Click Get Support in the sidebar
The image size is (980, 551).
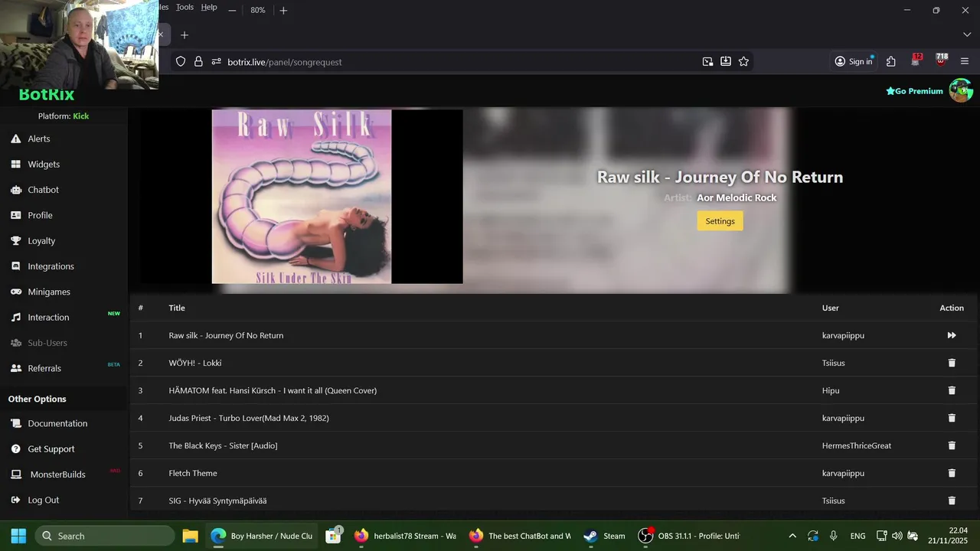point(51,448)
